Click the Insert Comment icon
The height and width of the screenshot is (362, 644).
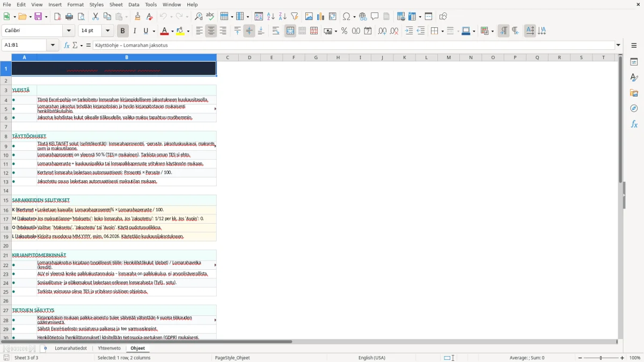pyautogui.click(x=375, y=17)
